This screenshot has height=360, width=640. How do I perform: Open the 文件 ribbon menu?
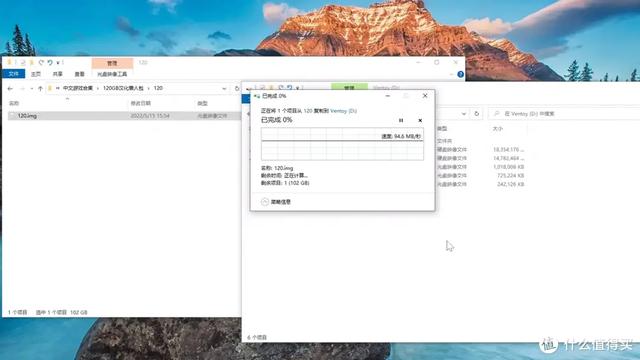(13, 74)
